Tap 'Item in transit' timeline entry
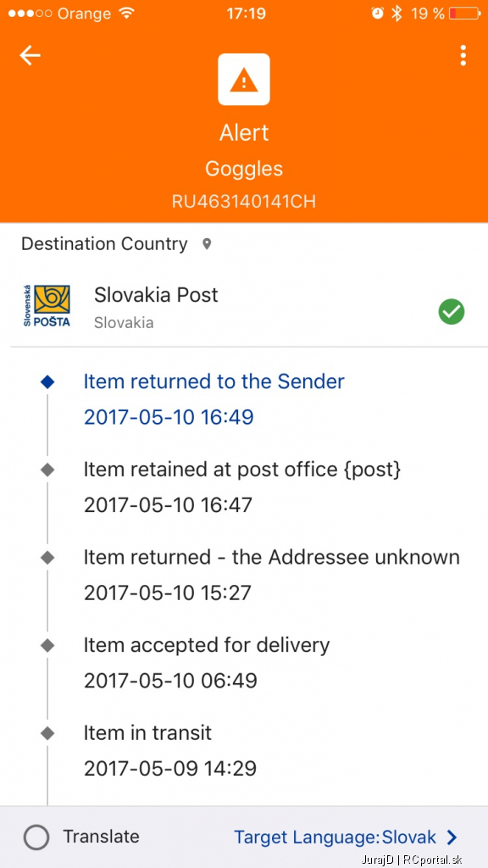 [x=170, y=750]
